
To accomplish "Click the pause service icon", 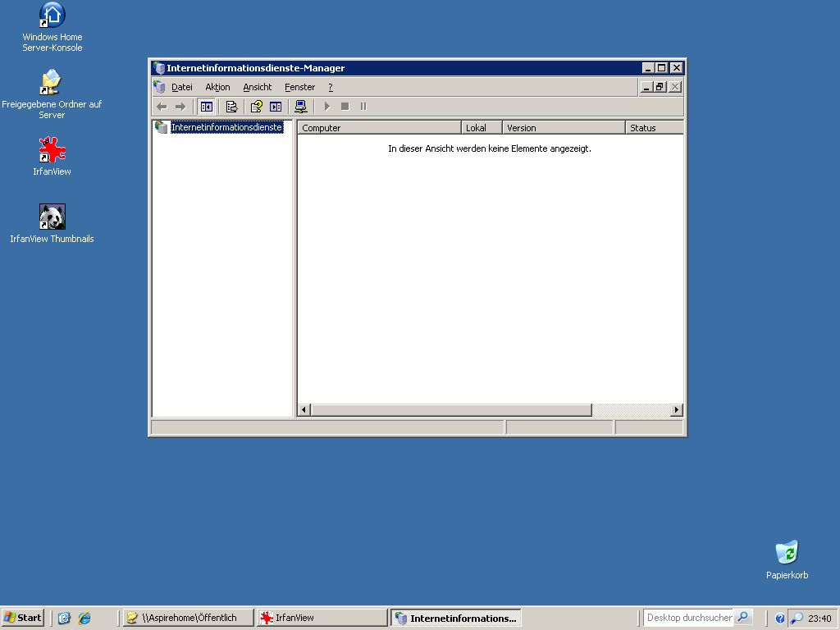I will click(x=363, y=106).
